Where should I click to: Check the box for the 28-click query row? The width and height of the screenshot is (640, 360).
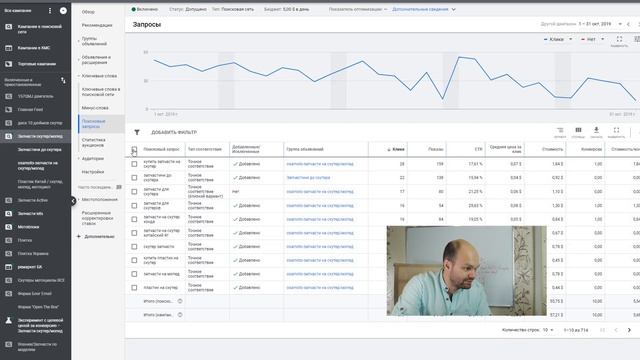coord(134,164)
